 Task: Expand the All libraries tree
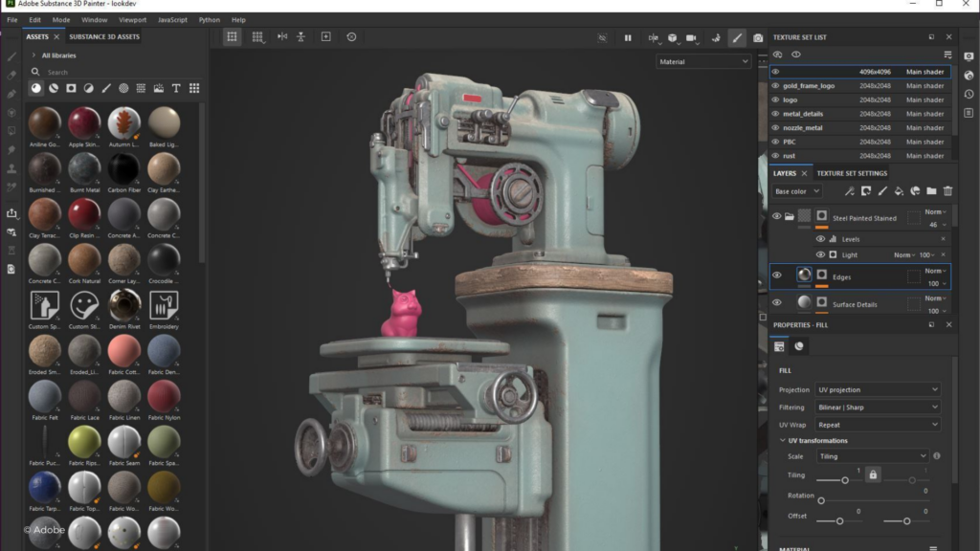[33, 55]
